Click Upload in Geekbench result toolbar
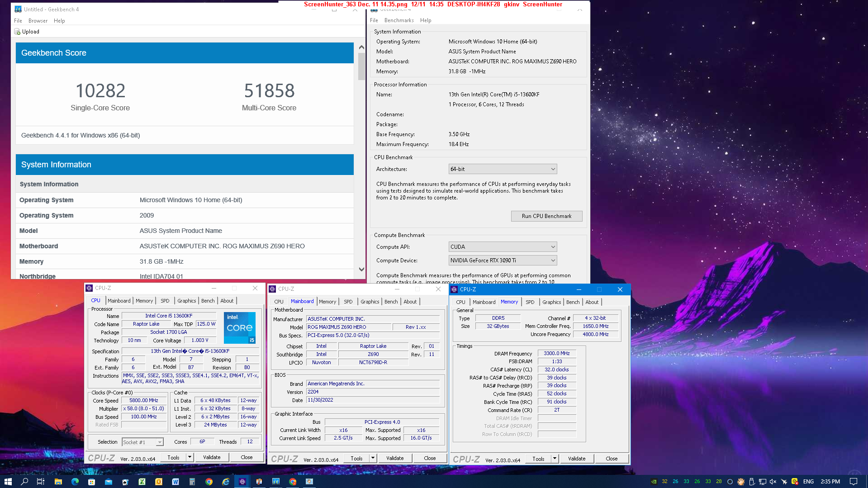 click(x=27, y=32)
